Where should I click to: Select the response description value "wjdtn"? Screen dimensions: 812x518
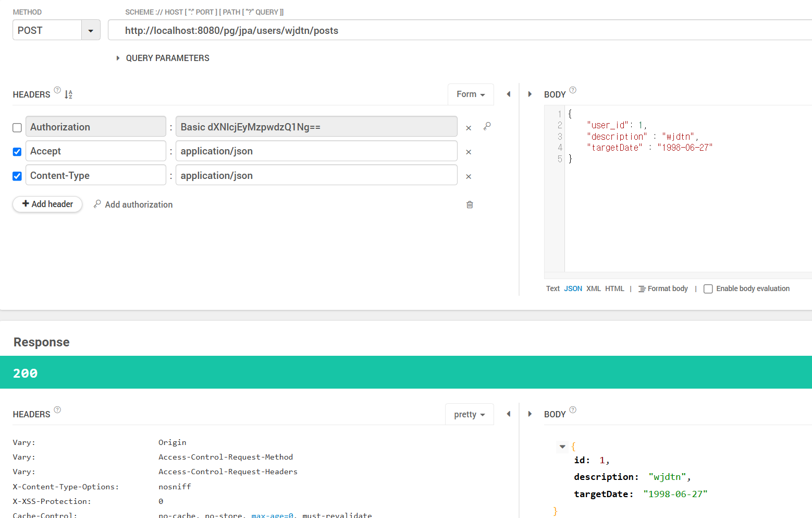tap(668, 477)
